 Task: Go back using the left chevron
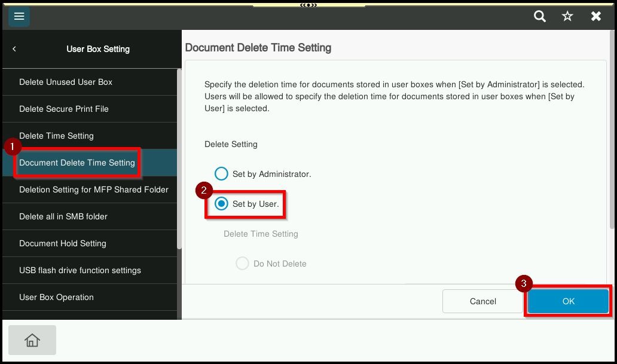point(14,49)
